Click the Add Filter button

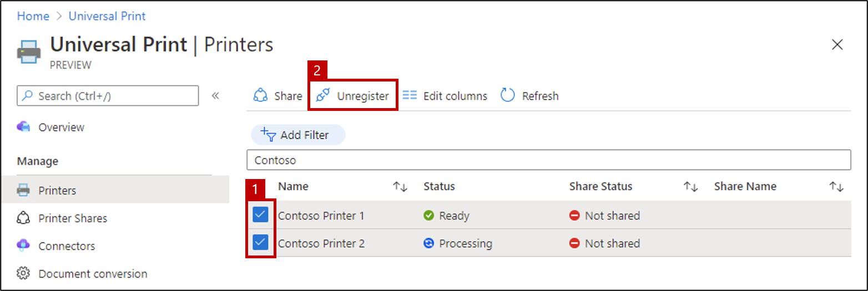coord(298,135)
